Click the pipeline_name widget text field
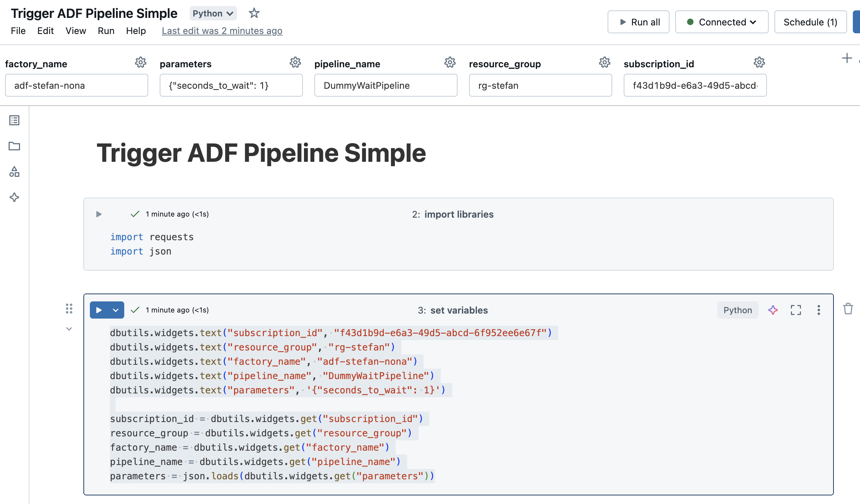860x504 pixels. [x=386, y=86]
